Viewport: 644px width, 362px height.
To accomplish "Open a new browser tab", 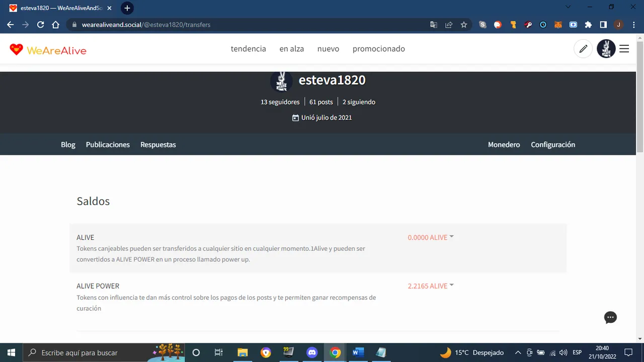I will [127, 8].
